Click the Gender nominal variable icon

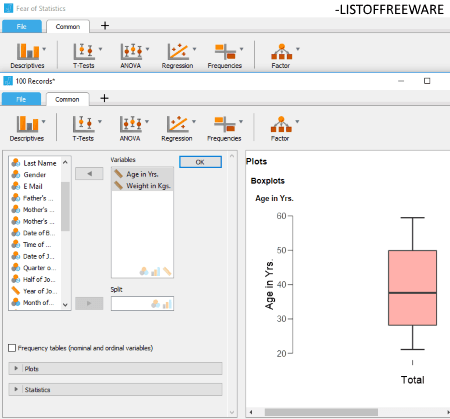[x=16, y=174]
